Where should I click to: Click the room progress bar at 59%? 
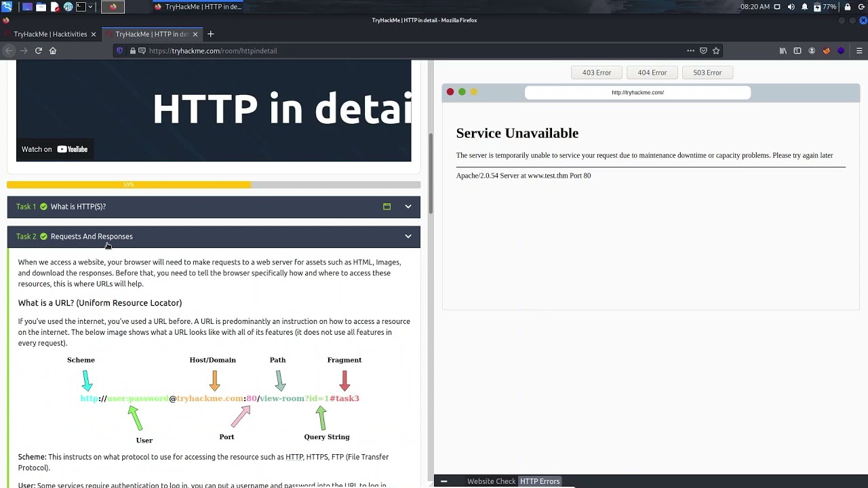point(214,184)
